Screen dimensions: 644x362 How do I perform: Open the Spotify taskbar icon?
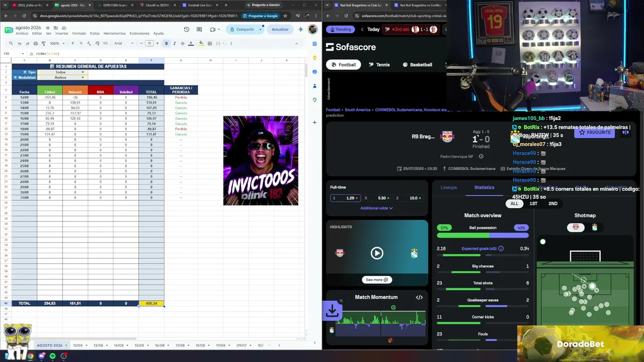tap(52, 356)
